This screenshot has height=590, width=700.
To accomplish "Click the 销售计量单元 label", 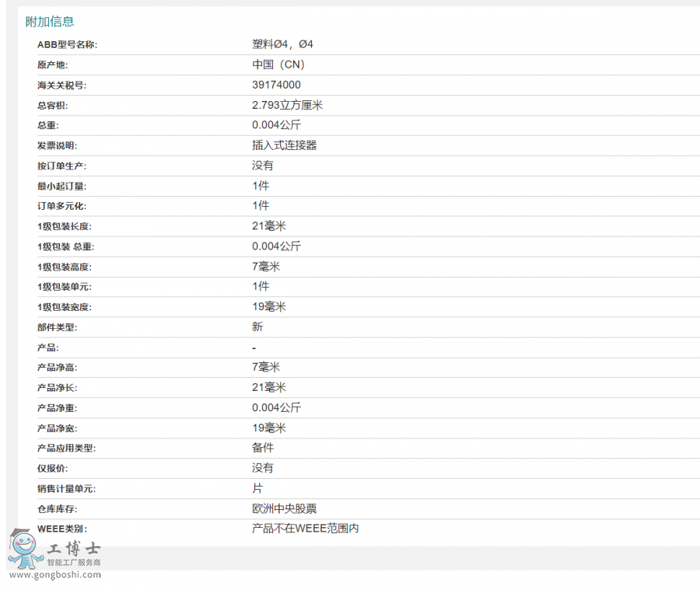I will 66,489.
